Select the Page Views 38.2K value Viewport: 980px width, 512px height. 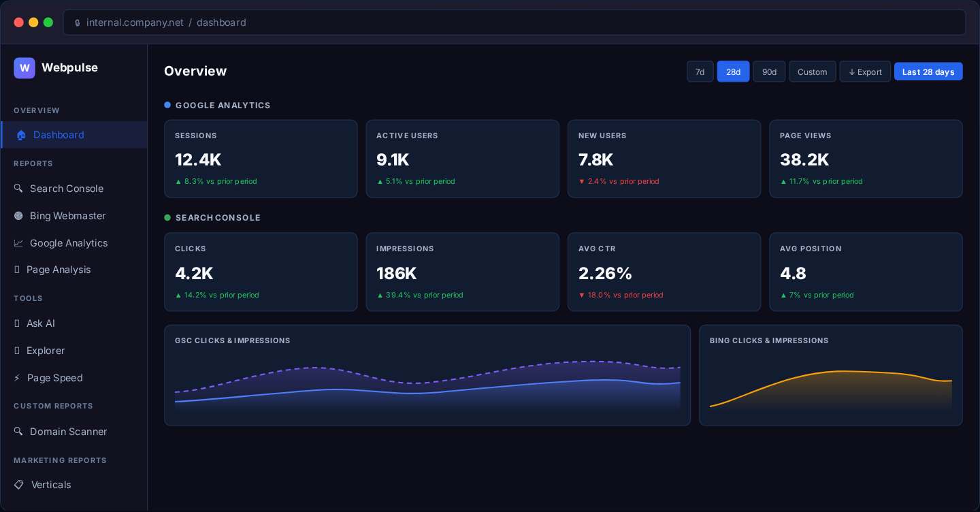pos(804,159)
